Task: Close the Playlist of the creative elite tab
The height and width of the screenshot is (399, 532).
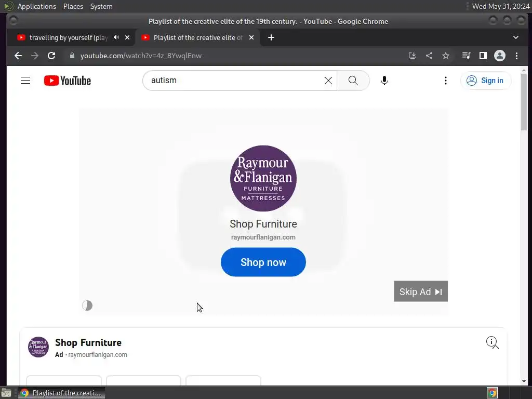Action: 251,37
